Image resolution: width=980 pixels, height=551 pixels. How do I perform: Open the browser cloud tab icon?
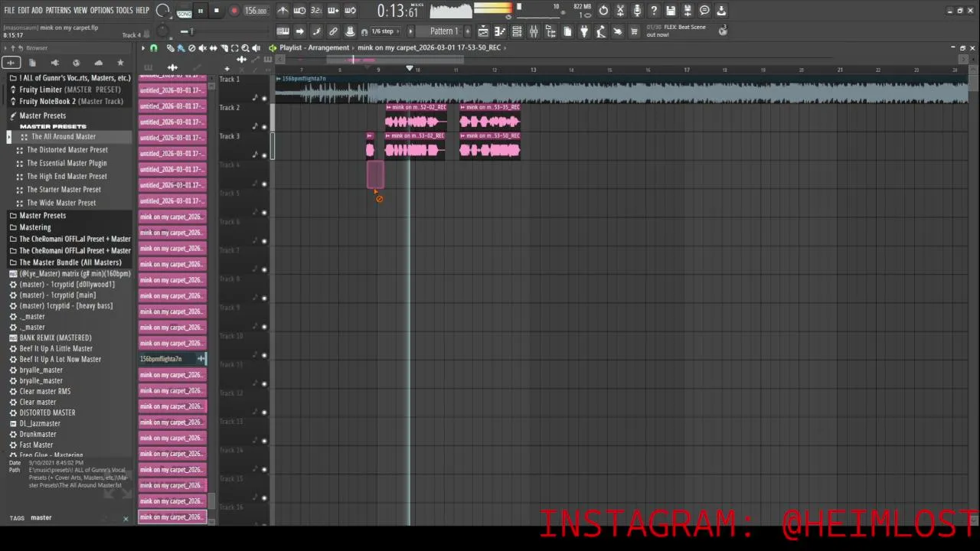pyautogui.click(x=98, y=63)
